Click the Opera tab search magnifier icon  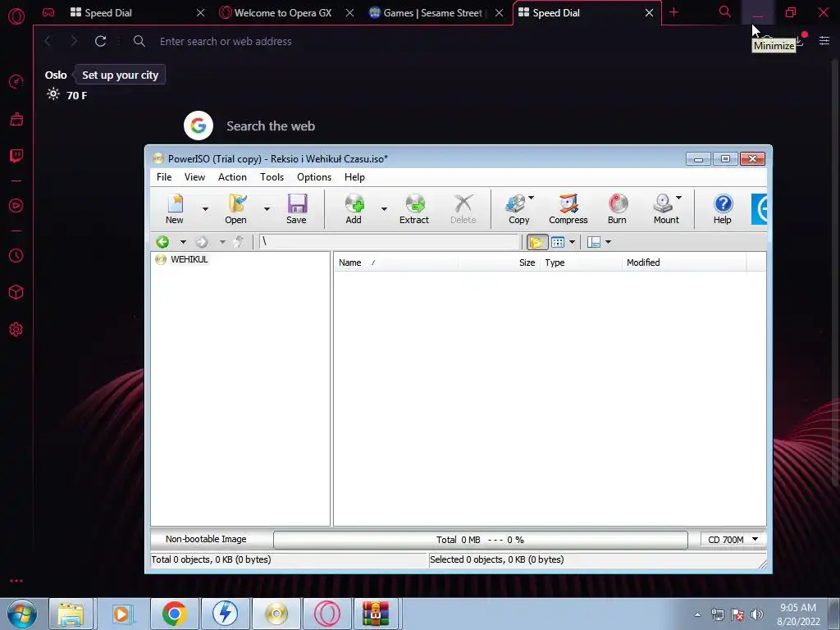point(725,11)
